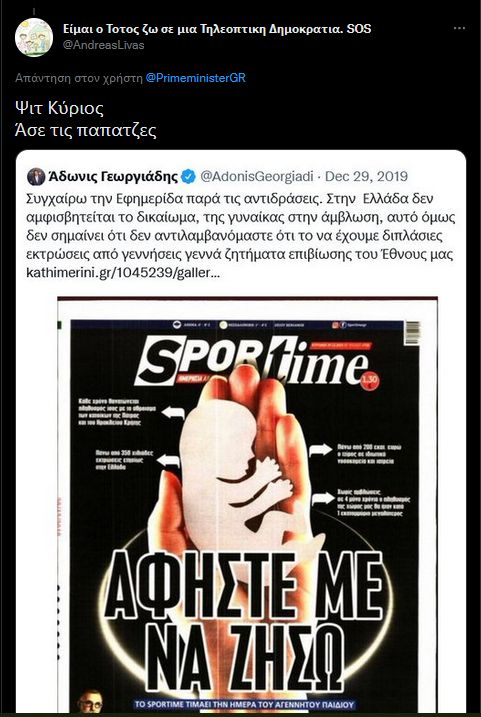Screen dimensions: 481x717
Task: Click the Άδωνις Γεωργιάδης name in the quoted tweet
Action: [112, 177]
